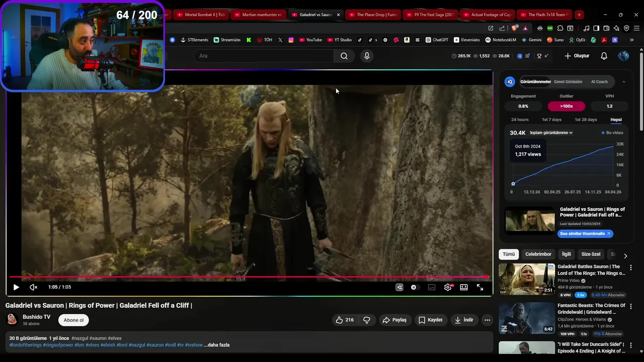The height and width of the screenshot is (362, 644).
Task: Click the Paylaş share button
Action: point(394,320)
